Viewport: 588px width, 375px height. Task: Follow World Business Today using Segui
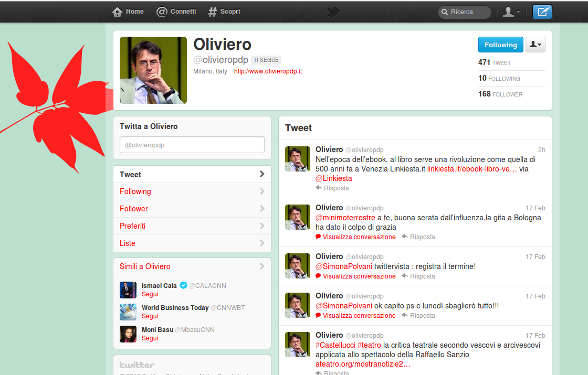(150, 316)
